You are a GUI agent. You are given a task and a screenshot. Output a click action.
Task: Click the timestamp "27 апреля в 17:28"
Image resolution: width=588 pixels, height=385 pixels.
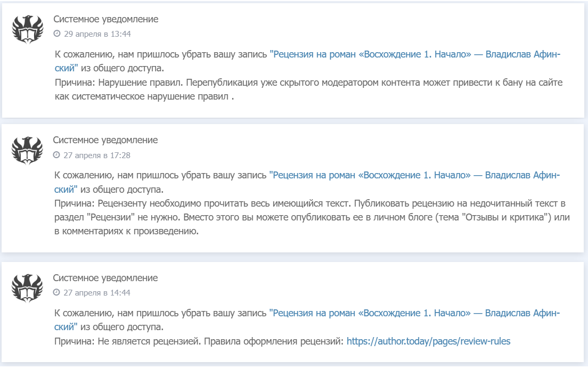pyautogui.click(x=97, y=155)
